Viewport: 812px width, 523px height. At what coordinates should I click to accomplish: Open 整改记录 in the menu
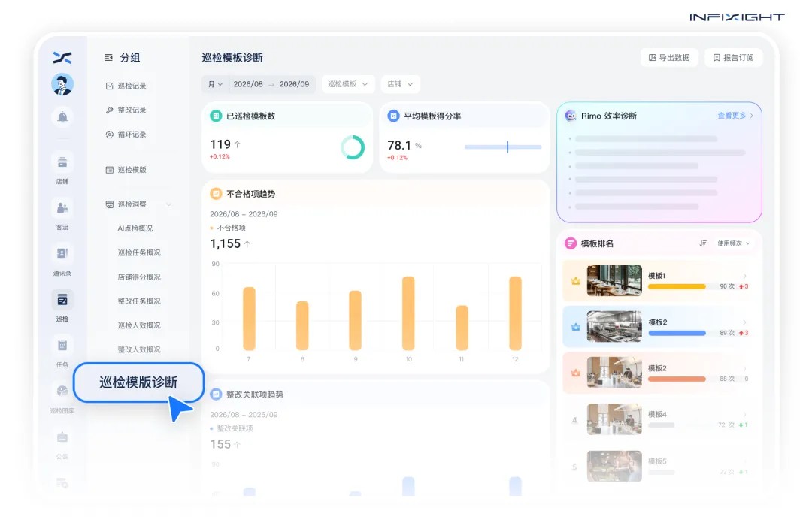pyautogui.click(x=126, y=110)
